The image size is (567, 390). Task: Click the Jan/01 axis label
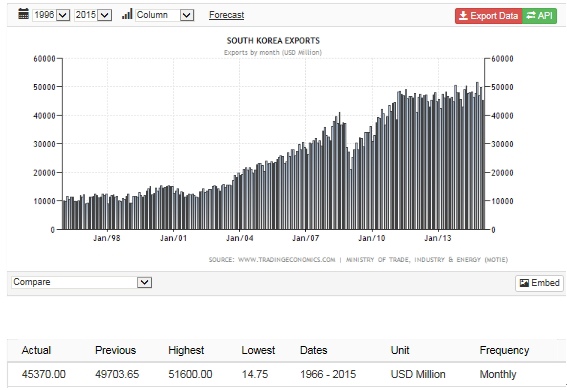[173, 238]
